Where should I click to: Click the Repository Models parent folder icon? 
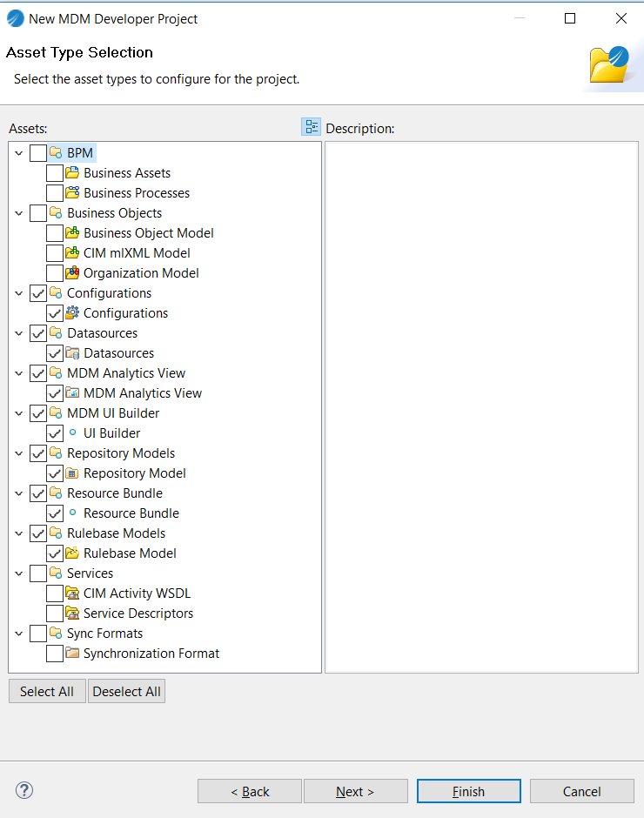(x=56, y=453)
